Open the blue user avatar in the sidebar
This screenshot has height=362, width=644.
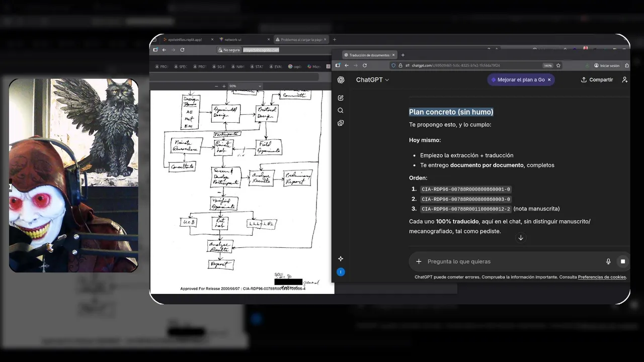click(341, 272)
